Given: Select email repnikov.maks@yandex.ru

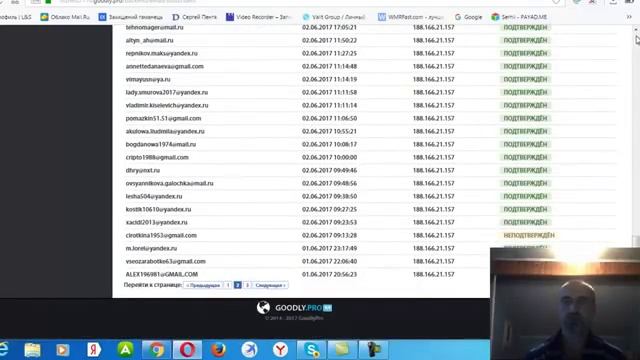Looking at the screenshot, I should pos(162,53).
